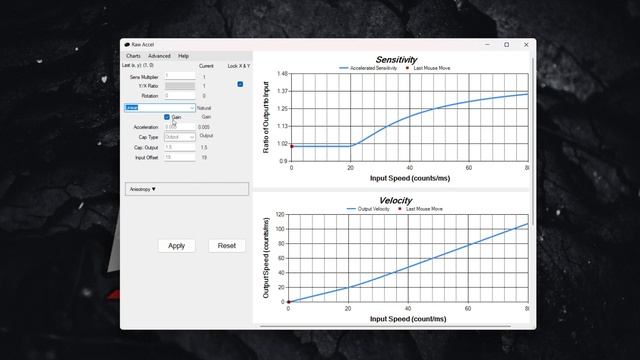The image size is (640, 360).
Task: Open the Help menu
Action: pyautogui.click(x=183, y=56)
